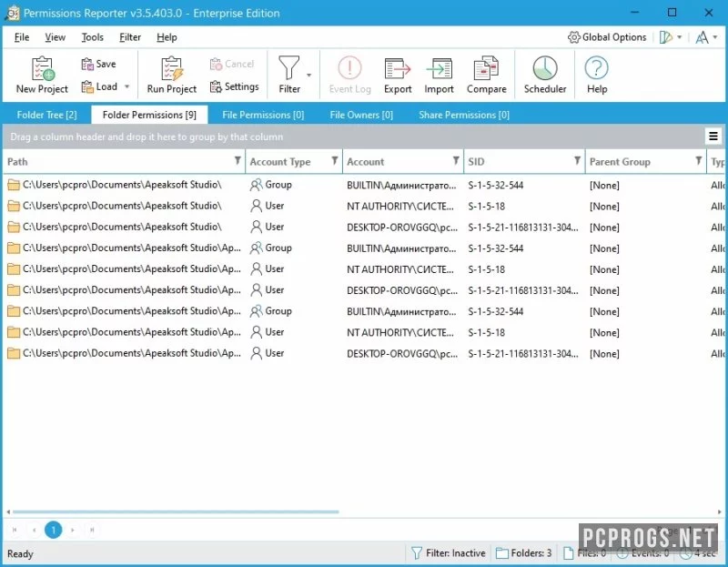Switch to File Owners tab

(x=361, y=115)
